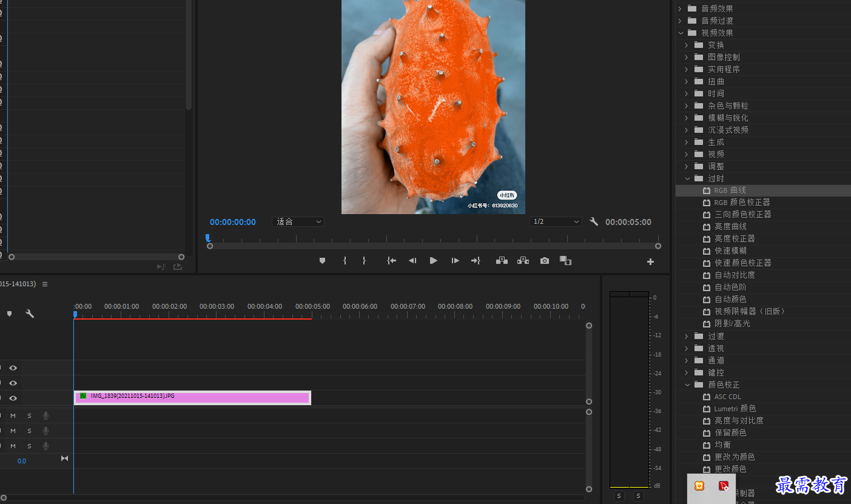Select the IMG_1839 clip in timeline
This screenshot has width=851, height=504.
[192, 397]
